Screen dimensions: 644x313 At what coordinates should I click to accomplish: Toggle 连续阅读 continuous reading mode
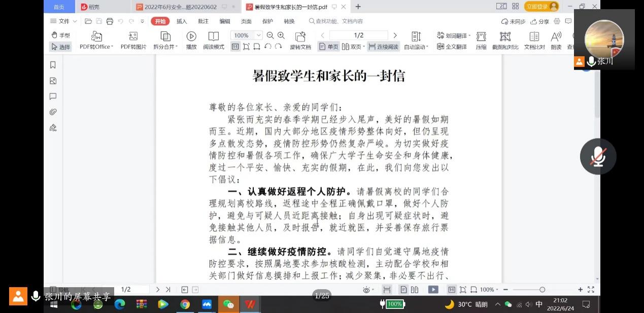click(383, 47)
